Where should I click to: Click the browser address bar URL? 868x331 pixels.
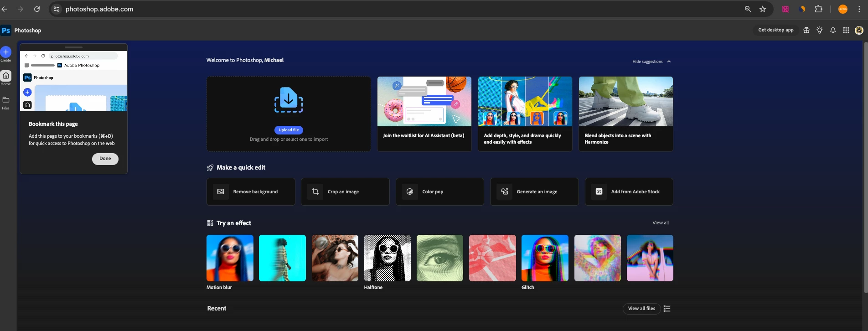click(99, 9)
